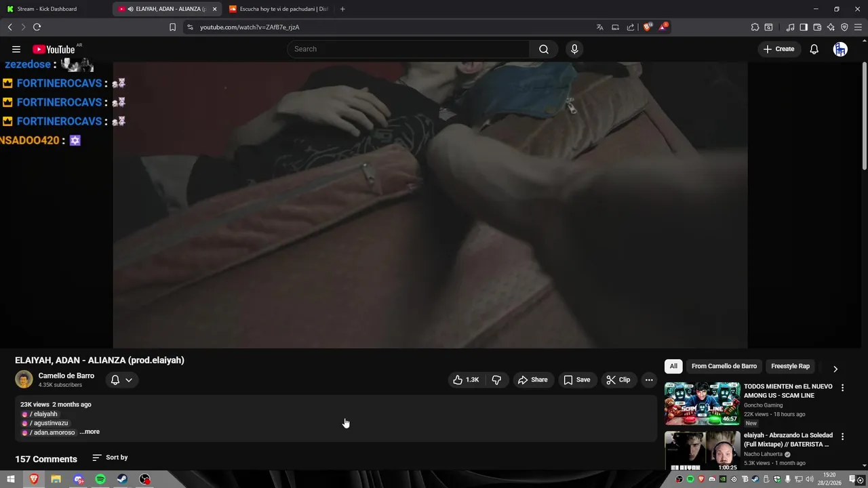Close the ELAIYAH, ADAN - ALIANZA tab

(214, 9)
